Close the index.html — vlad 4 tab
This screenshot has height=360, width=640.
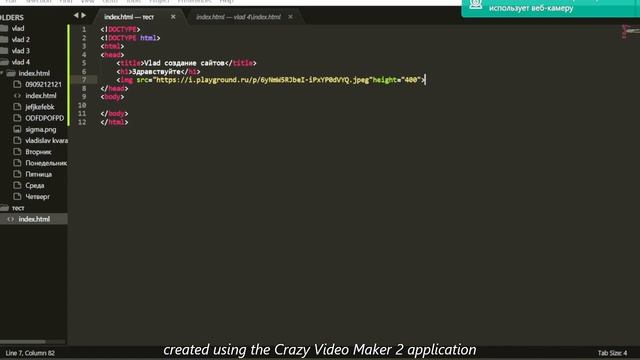pyautogui.click(x=290, y=17)
